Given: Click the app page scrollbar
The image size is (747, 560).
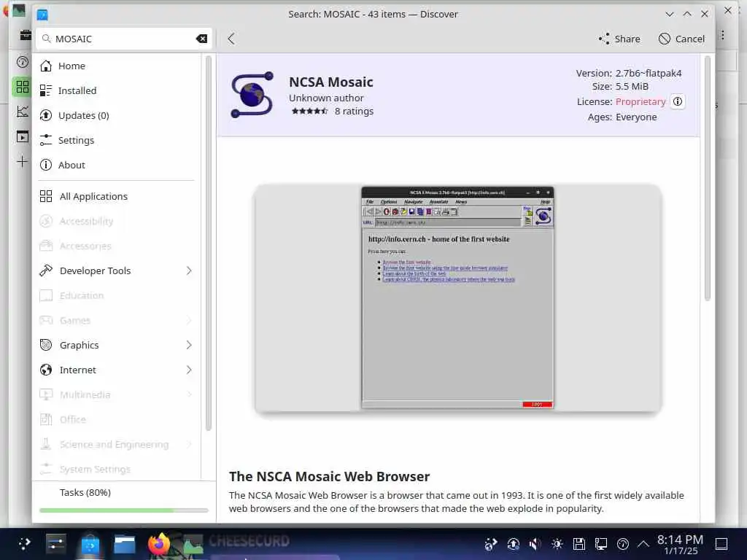Looking at the screenshot, I should point(708,178).
